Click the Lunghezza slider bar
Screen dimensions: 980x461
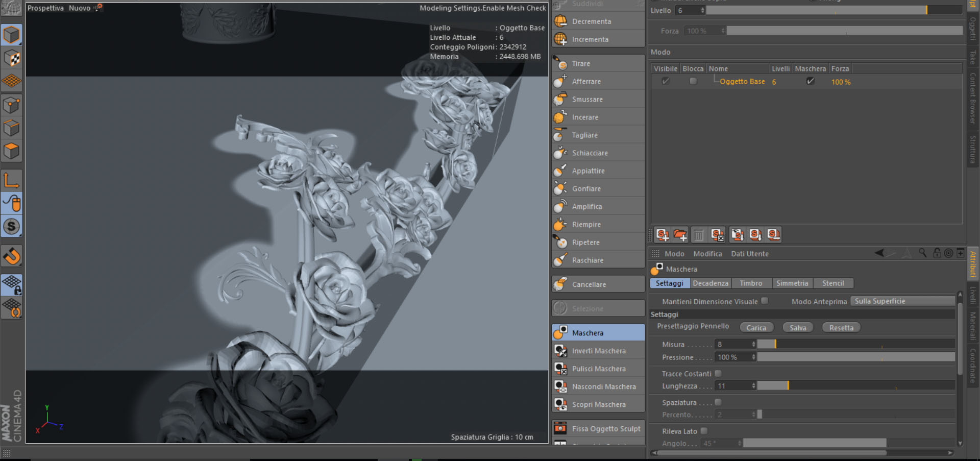pos(856,386)
